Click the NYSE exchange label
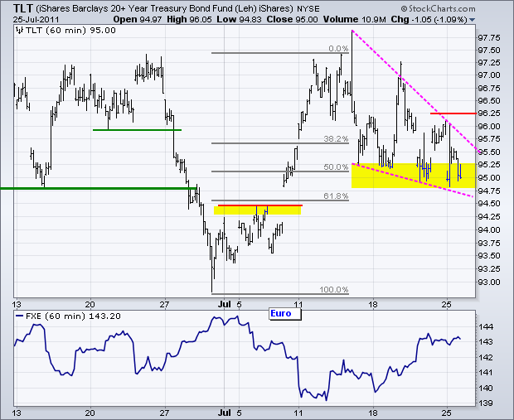This screenshot has height=420, width=514. 308,8
